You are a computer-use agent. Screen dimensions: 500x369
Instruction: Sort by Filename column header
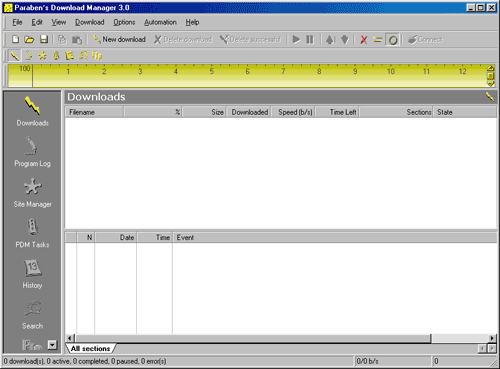(x=94, y=112)
